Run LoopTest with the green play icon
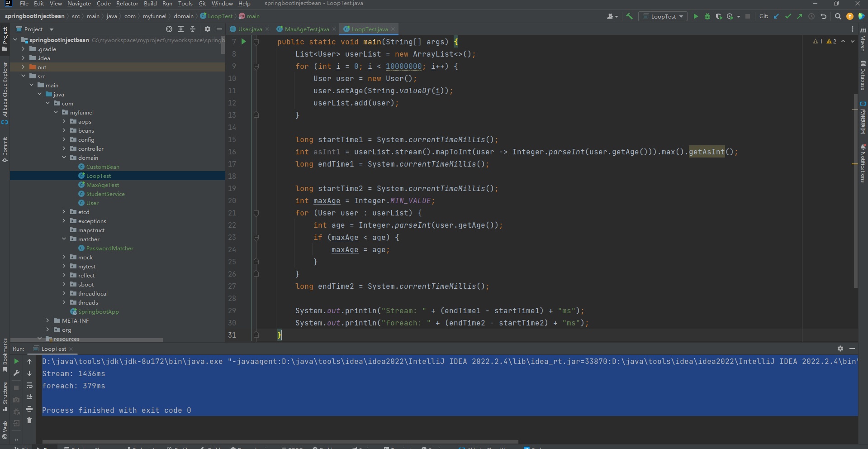868x449 pixels. click(x=696, y=16)
